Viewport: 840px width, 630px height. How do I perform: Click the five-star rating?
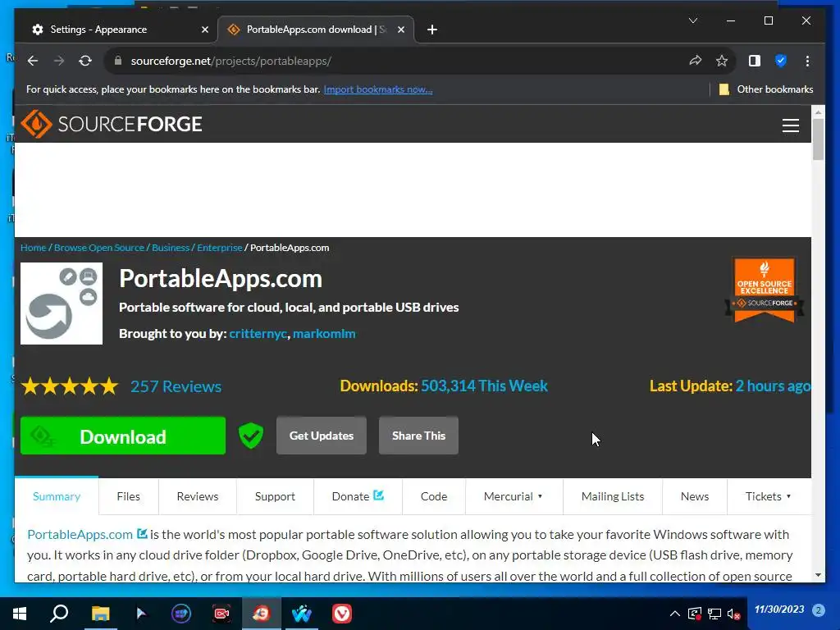point(70,386)
